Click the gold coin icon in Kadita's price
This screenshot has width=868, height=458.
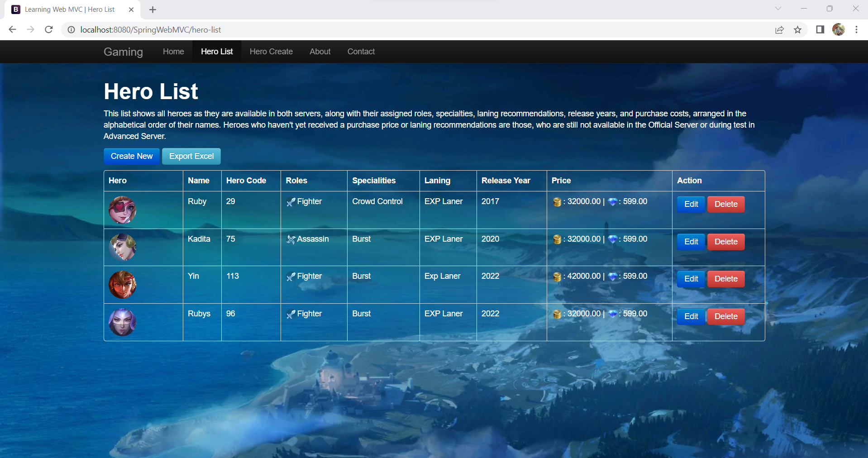[x=557, y=239]
